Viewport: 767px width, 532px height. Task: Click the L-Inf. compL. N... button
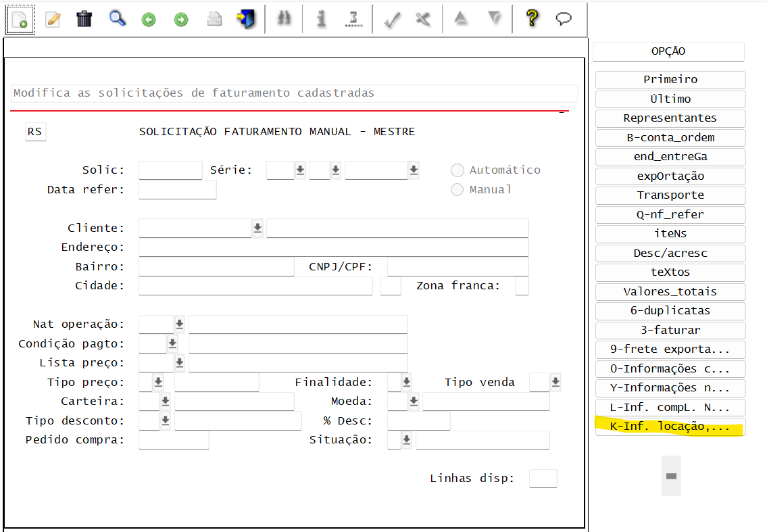pyautogui.click(x=670, y=407)
